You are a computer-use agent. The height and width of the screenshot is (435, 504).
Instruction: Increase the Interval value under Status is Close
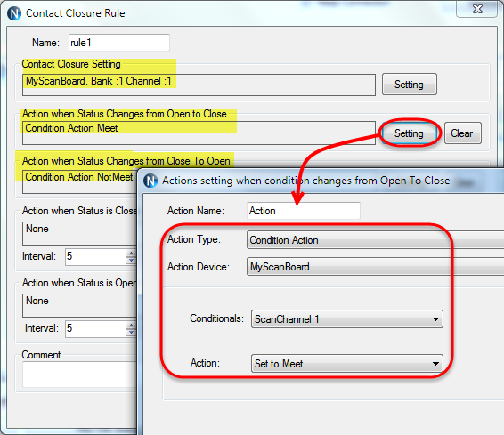(x=131, y=254)
